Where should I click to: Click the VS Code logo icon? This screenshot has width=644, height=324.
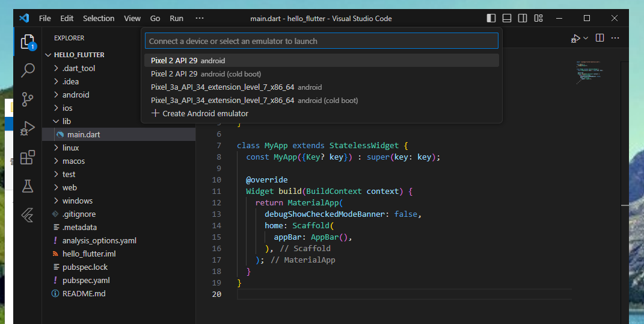(x=24, y=18)
